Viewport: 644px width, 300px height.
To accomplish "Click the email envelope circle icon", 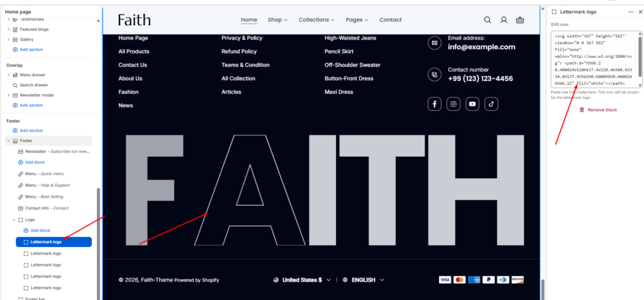I will pos(435,43).
